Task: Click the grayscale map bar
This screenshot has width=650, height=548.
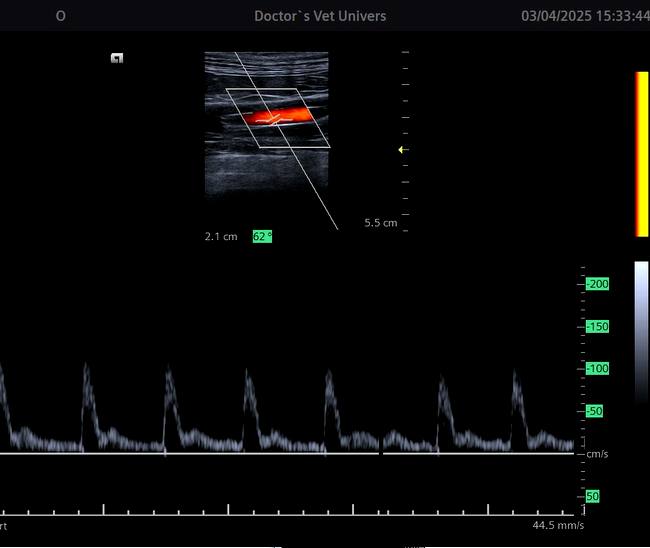Action: [641, 316]
